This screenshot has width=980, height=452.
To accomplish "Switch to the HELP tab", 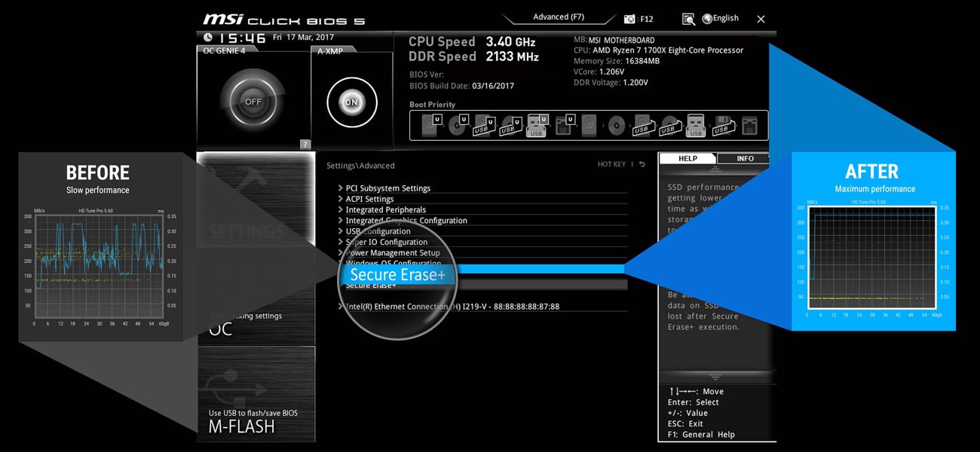I will (x=688, y=158).
